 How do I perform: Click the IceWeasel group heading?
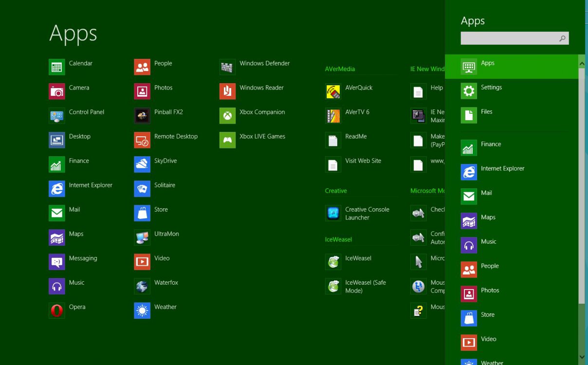pyautogui.click(x=338, y=239)
